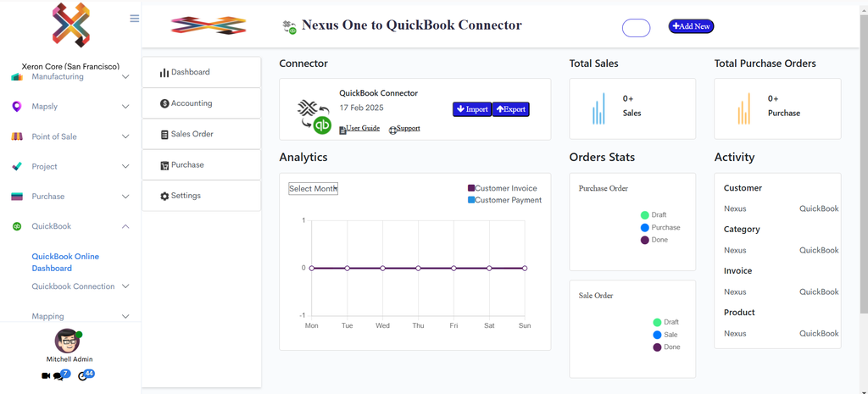Click the QuickBook green sidebar icon
The width and height of the screenshot is (868, 394).
[x=17, y=226]
